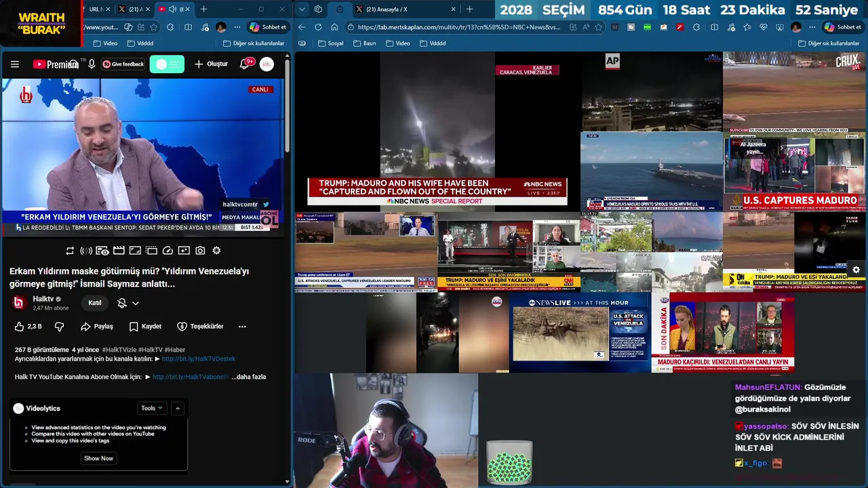
Task: Expand description with ...daha fazla
Action: [x=249, y=377]
